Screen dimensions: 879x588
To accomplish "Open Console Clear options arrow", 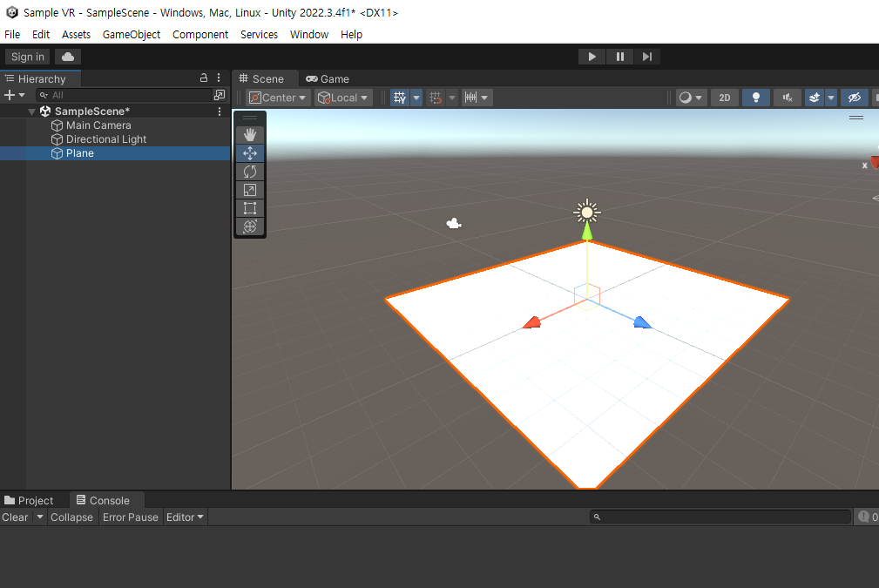I will [x=40, y=517].
